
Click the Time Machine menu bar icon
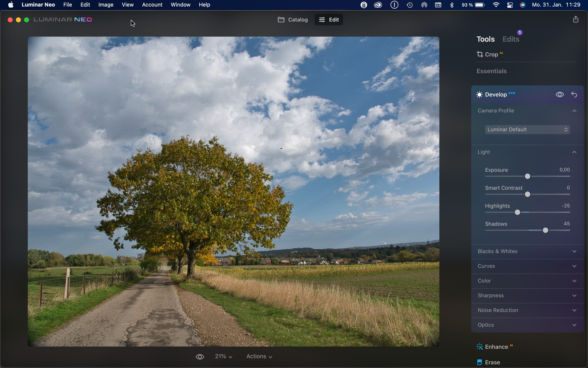(410, 5)
